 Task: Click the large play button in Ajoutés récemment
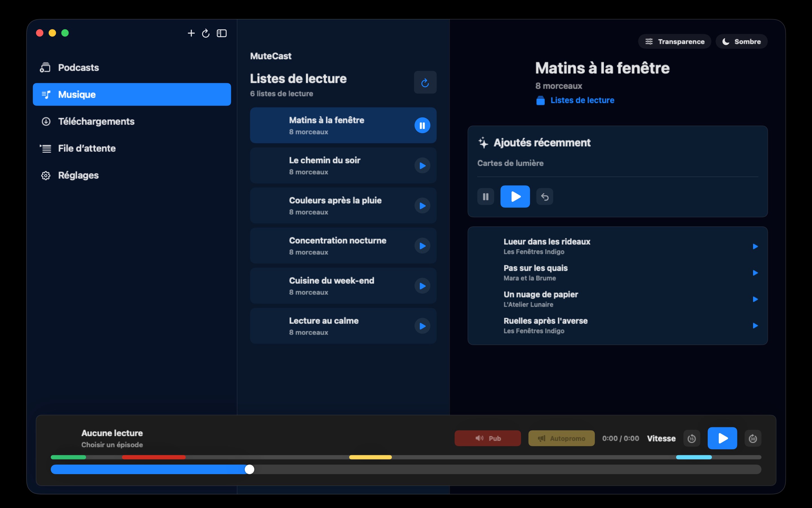(x=515, y=196)
